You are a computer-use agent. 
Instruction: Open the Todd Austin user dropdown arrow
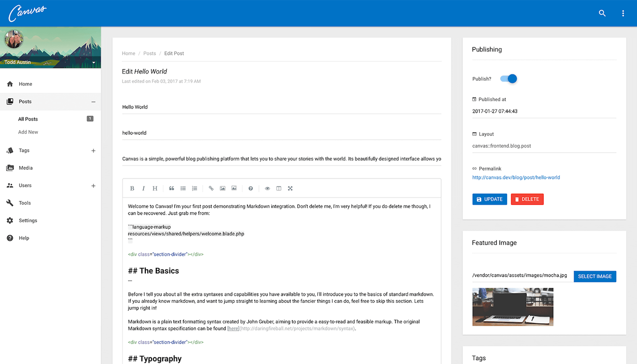point(94,62)
